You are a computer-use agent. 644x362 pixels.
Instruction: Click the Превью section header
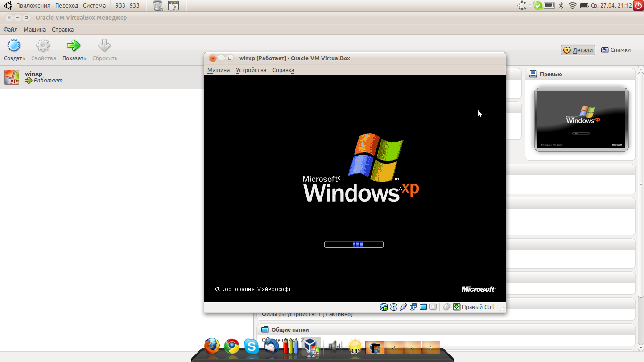tap(580, 74)
